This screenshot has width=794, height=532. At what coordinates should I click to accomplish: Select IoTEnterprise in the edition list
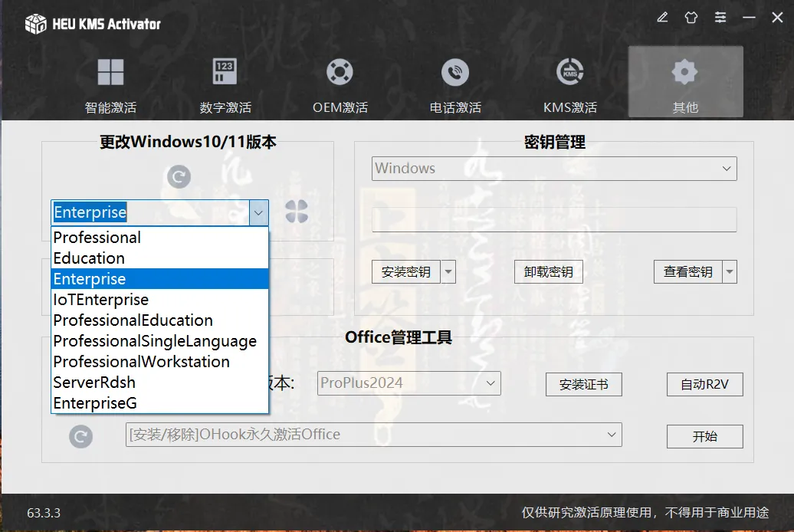pyautogui.click(x=159, y=300)
